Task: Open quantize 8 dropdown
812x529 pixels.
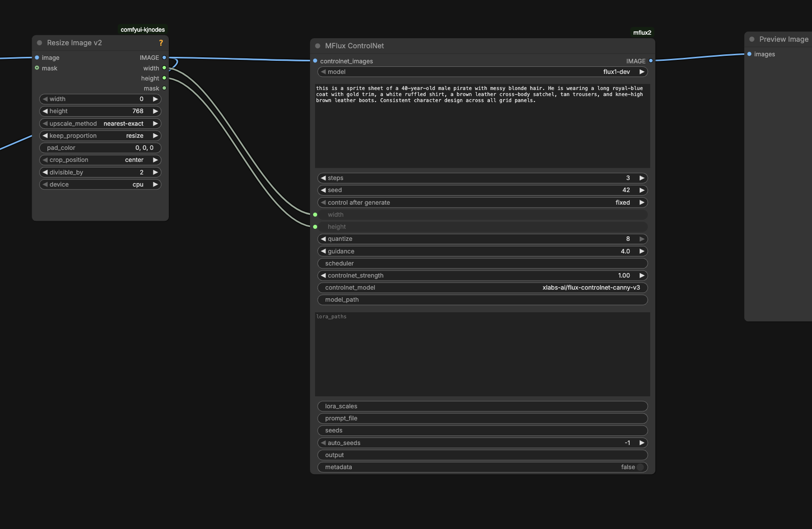Action: (x=482, y=239)
